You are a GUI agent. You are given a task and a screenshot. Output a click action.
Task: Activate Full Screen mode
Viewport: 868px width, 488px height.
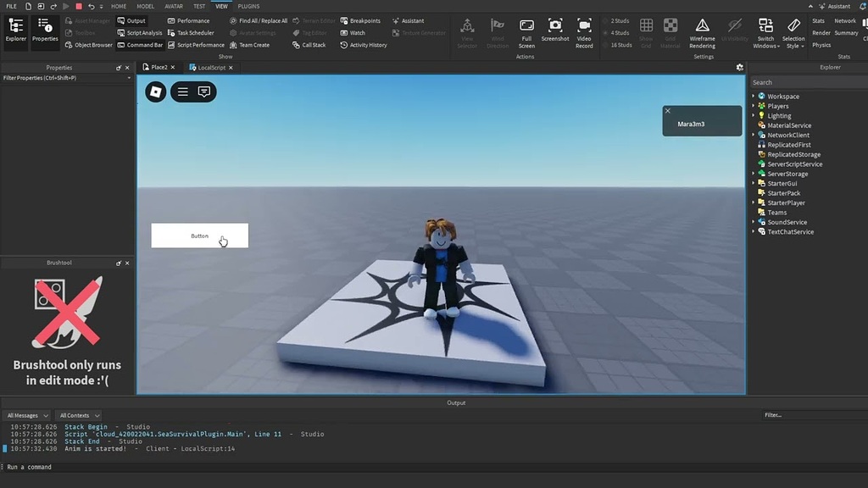tap(526, 32)
